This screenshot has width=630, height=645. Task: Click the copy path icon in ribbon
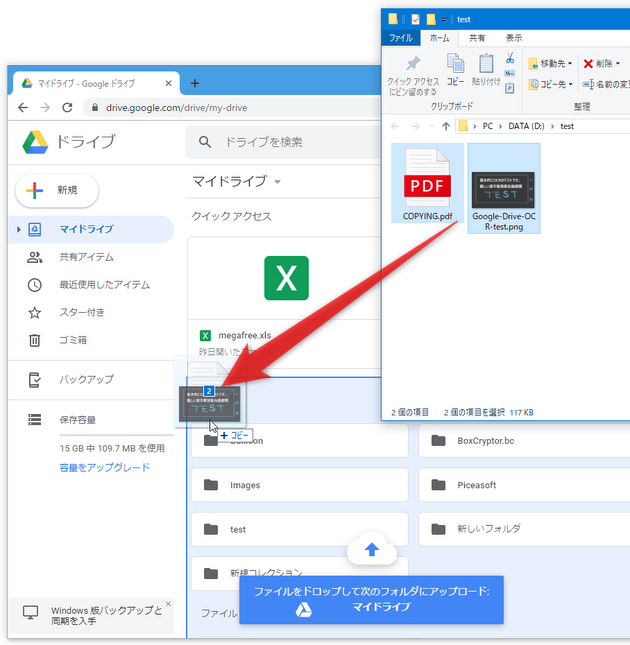[510, 73]
